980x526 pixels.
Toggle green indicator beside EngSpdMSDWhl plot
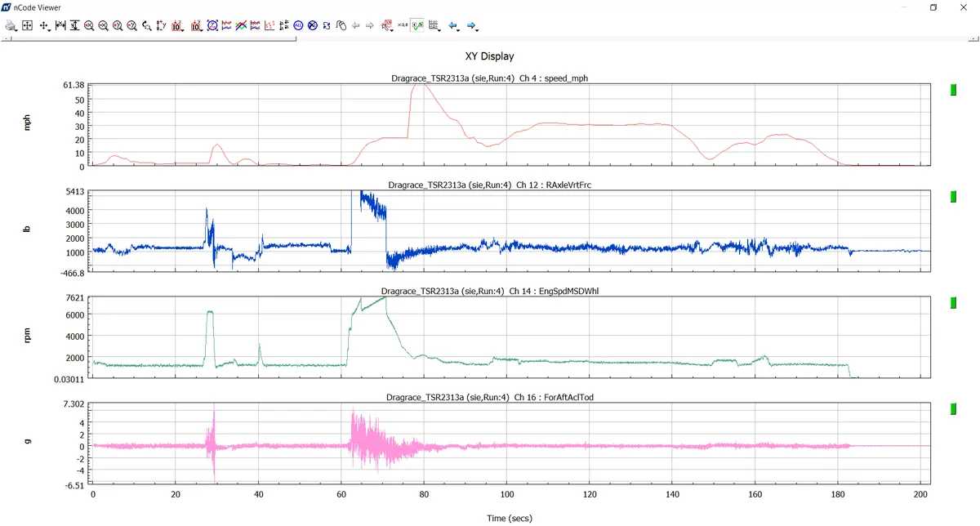pos(953,303)
